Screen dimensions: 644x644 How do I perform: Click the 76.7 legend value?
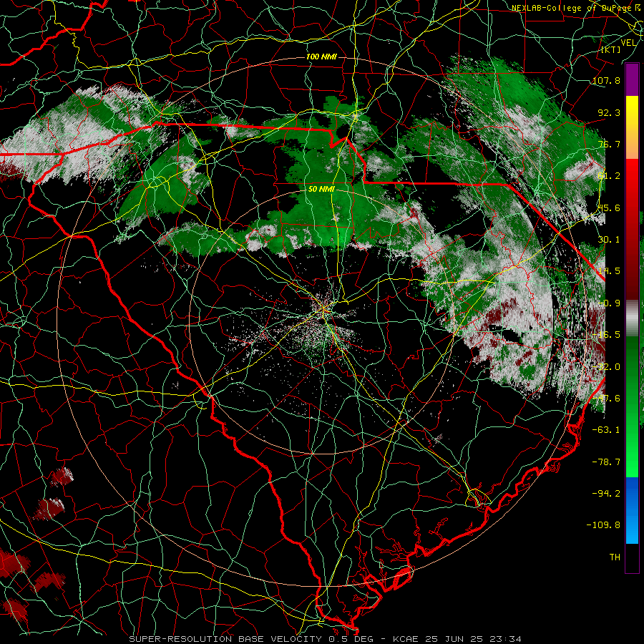tap(609, 144)
